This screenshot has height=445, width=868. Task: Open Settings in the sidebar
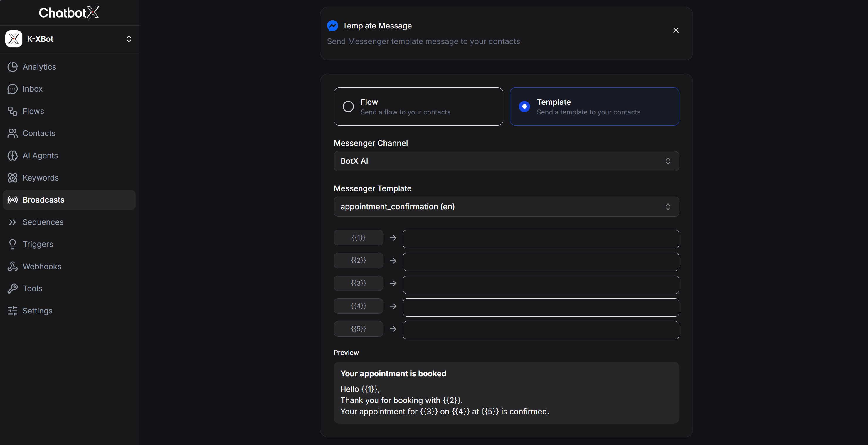coord(69,311)
